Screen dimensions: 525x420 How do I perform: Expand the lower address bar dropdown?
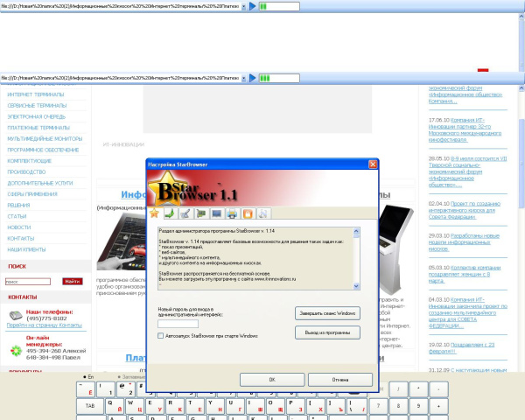(x=244, y=78)
